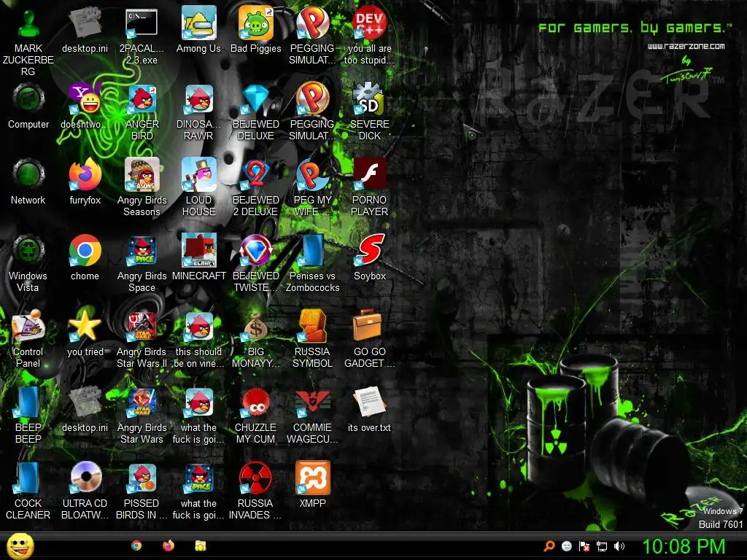Open the Windows Vista recycle bin icon
Image resolution: width=747 pixels, height=560 pixels.
pyautogui.click(x=28, y=251)
